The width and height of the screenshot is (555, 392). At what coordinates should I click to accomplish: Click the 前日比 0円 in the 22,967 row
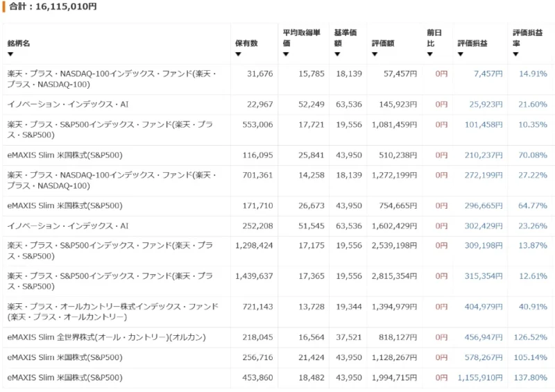[x=441, y=105]
